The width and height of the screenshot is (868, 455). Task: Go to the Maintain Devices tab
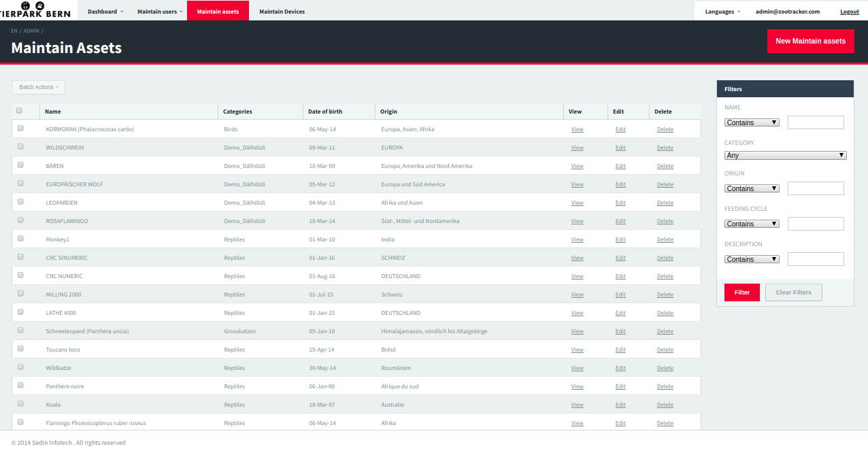coord(282,12)
